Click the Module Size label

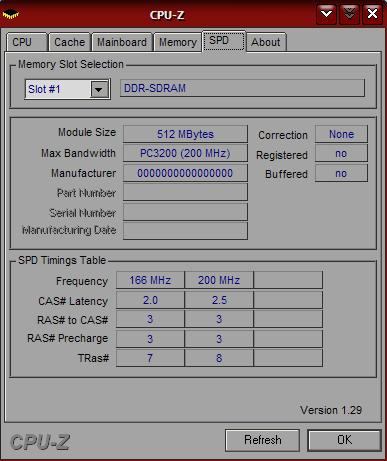(x=87, y=132)
